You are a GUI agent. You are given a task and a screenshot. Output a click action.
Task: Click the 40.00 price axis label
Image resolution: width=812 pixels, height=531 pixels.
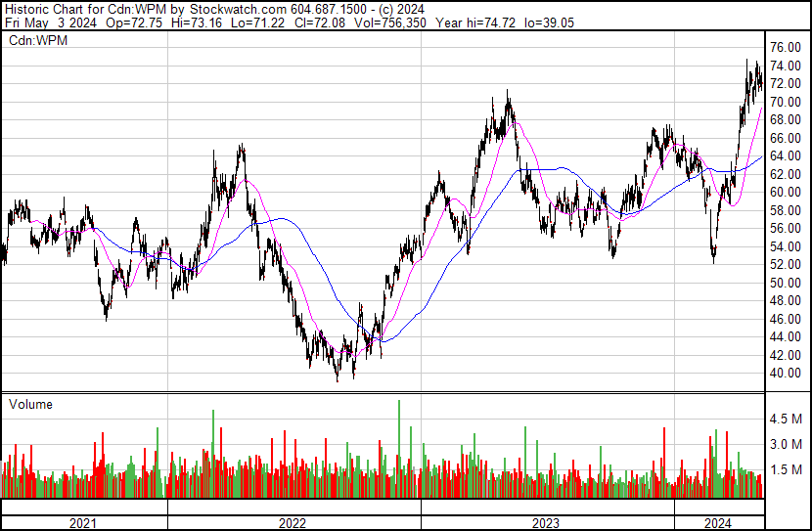[x=786, y=373]
